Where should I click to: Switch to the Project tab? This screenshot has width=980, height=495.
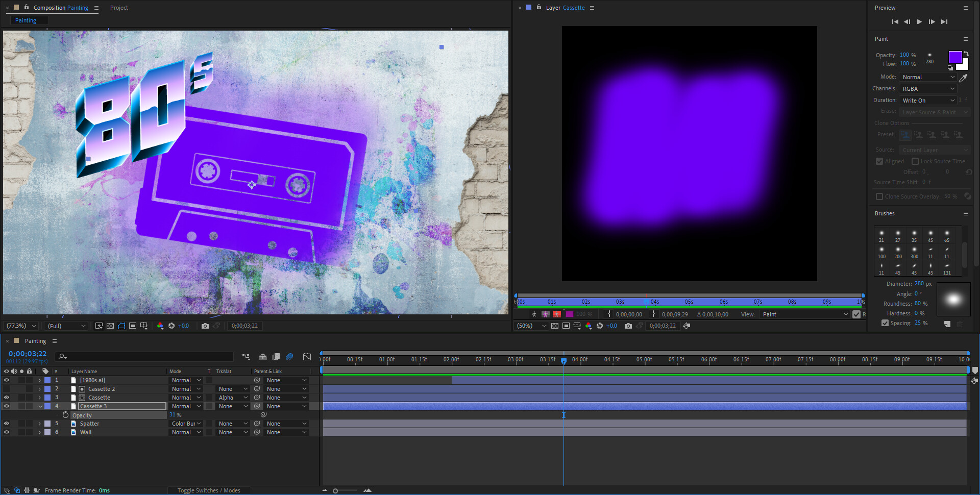[x=119, y=8]
